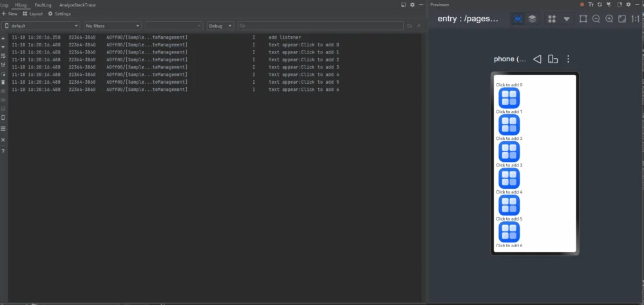Click the New log button

click(x=10, y=14)
